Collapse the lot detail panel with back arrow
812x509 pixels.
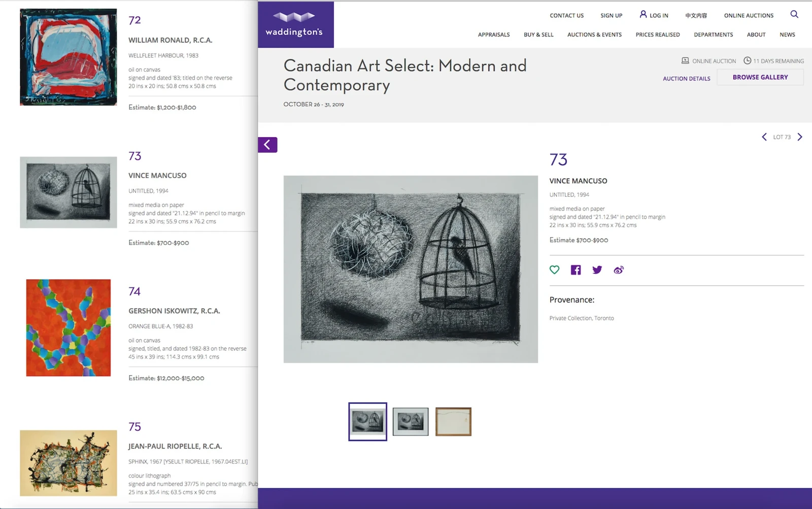click(267, 145)
